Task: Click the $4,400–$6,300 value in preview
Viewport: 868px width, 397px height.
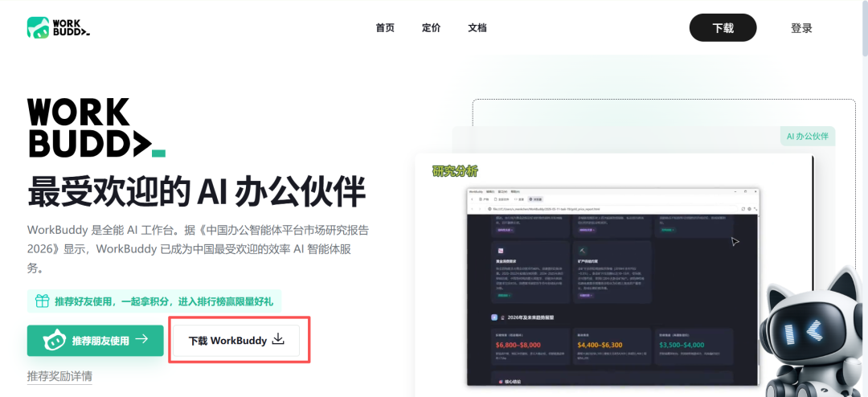Action: (x=600, y=345)
